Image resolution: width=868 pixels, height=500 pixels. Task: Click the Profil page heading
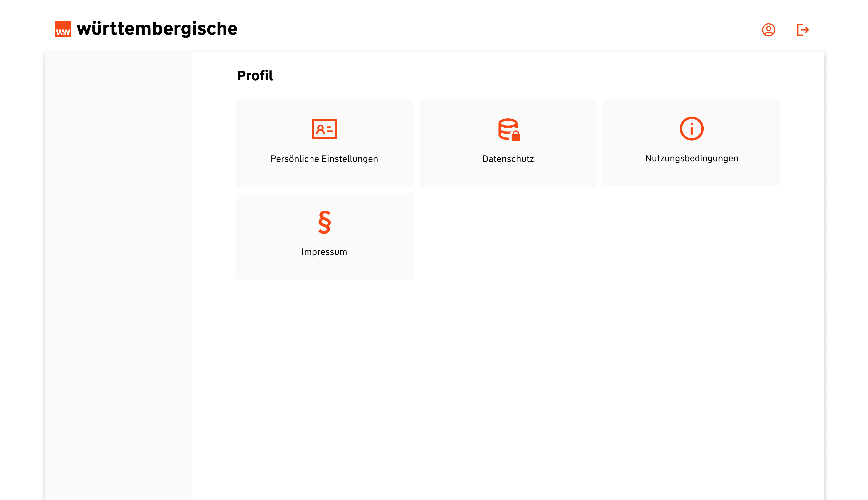tap(255, 76)
